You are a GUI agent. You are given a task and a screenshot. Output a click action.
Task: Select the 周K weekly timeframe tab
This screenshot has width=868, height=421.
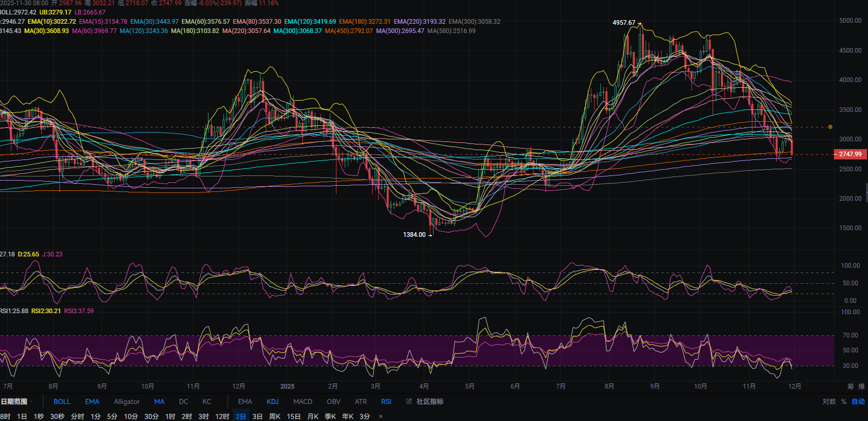point(275,416)
